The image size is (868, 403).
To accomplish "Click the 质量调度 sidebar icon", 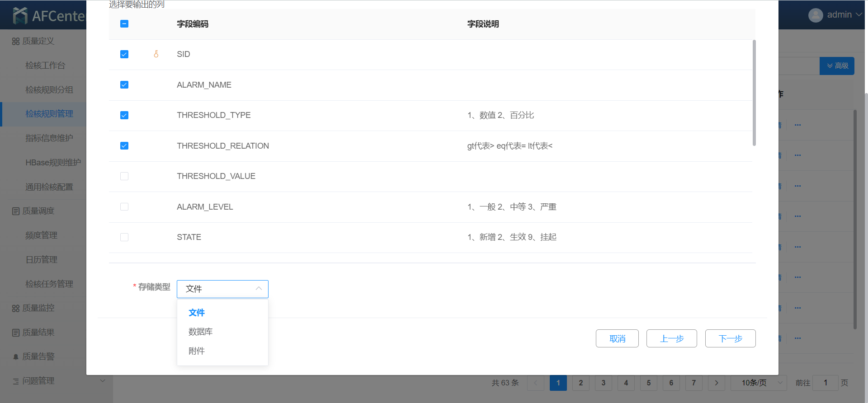I will point(16,211).
